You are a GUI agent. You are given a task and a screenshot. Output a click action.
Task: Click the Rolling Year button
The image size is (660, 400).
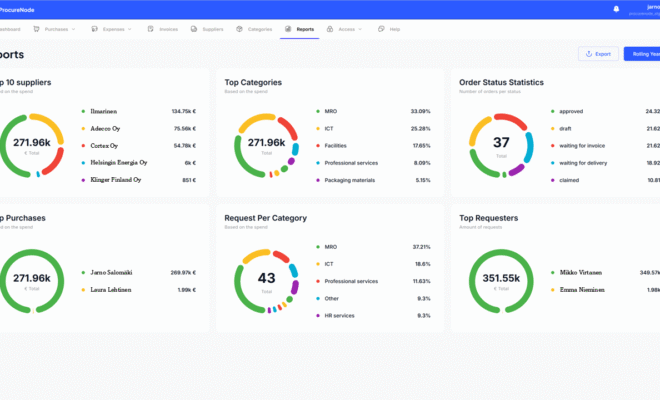(643, 54)
